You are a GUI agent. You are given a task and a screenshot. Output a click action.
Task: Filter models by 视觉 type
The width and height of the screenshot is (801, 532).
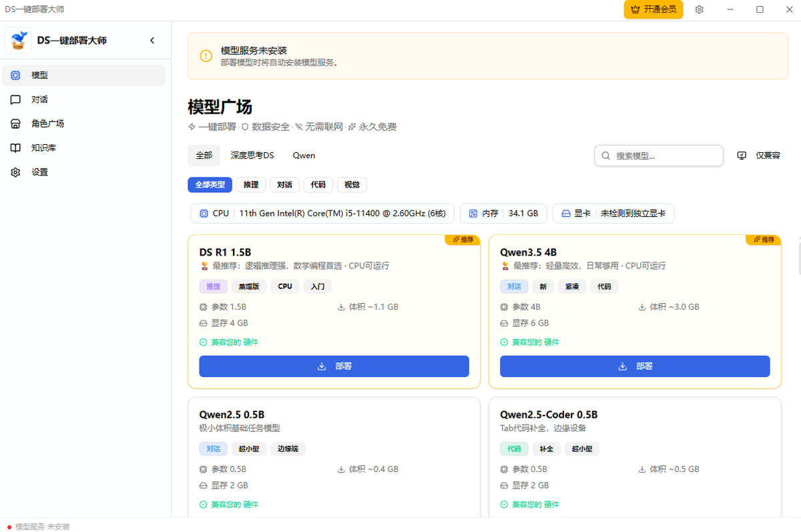click(x=352, y=185)
